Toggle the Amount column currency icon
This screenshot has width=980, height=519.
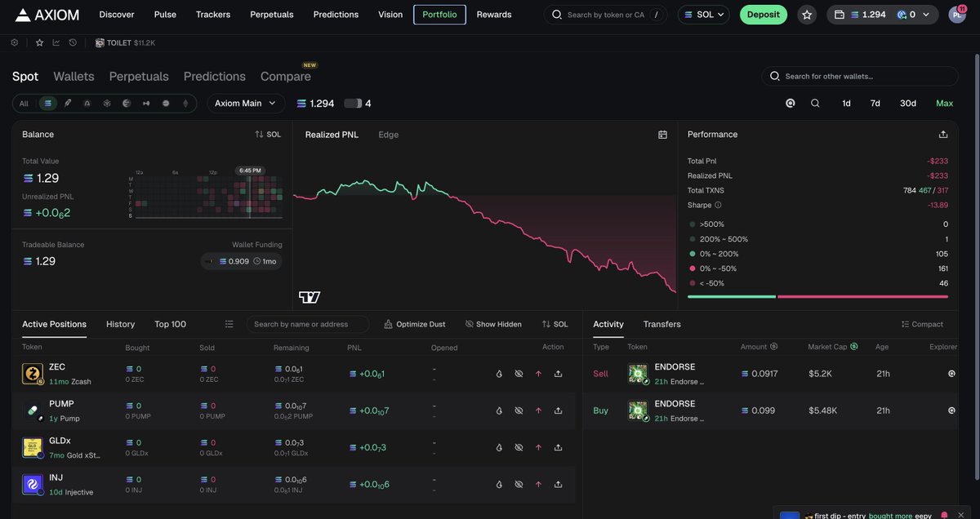pyautogui.click(x=774, y=347)
